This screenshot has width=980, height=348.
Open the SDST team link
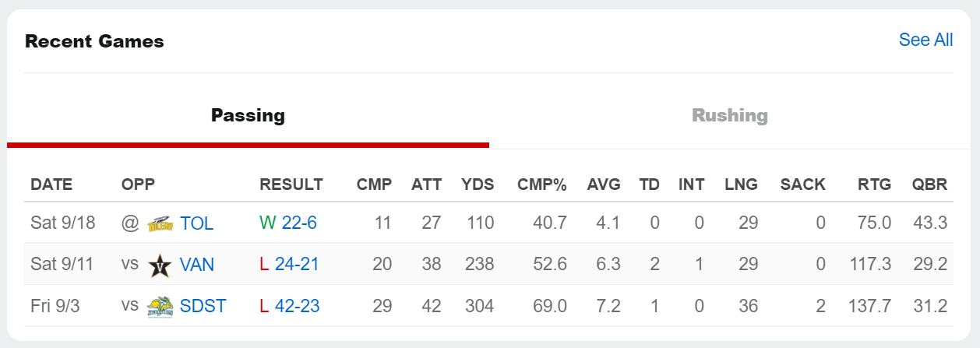click(x=203, y=306)
